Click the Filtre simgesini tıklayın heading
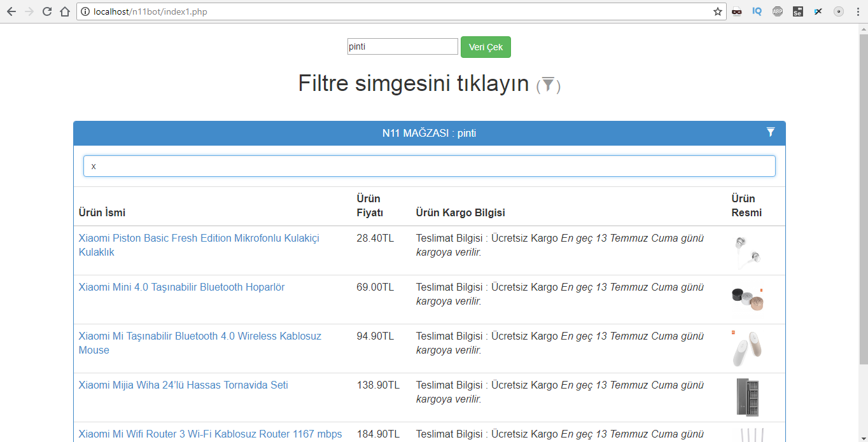 click(414, 83)
